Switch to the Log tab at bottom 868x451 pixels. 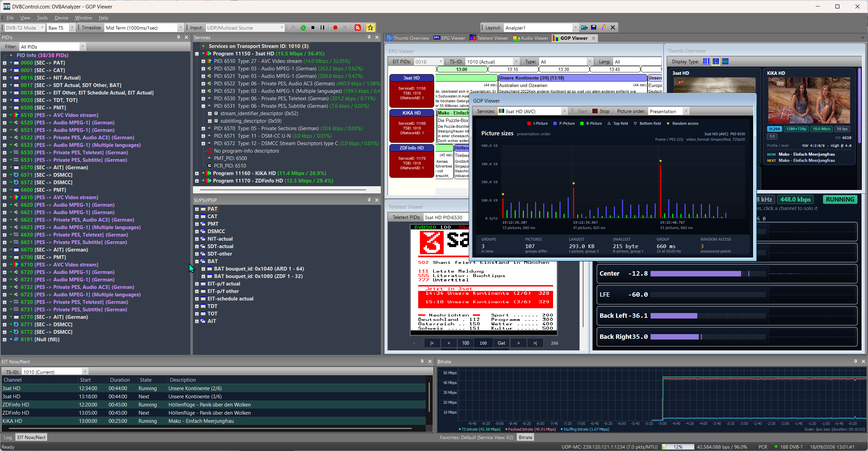pyautogui.click(x=8, y=437)
